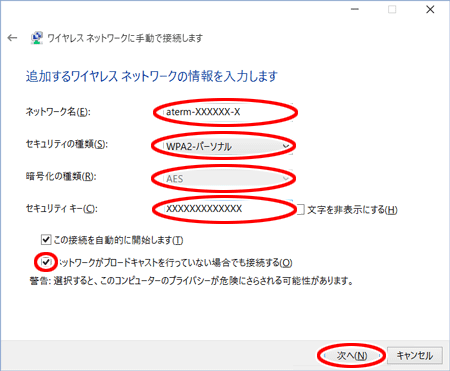Click the title ワイヤレス ネットワークに手動で接続します
Screen dimensions: 450x371
pyautogui.click(x=125, y=38)
